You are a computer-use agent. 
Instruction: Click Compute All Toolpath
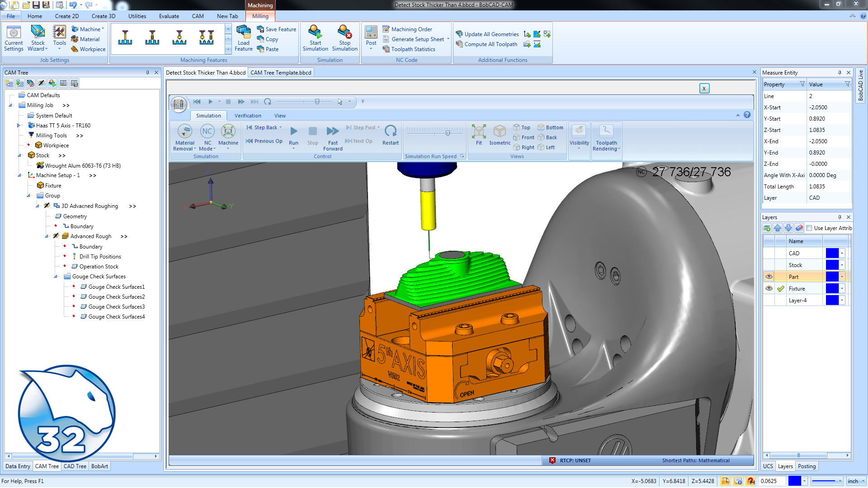coord(491,44)
